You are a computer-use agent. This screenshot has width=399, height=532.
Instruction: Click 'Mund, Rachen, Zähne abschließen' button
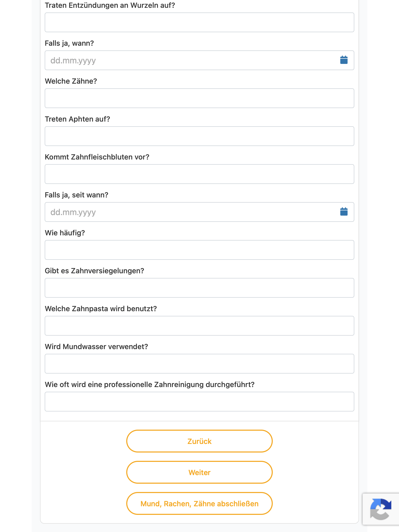[x=199, y=503]
